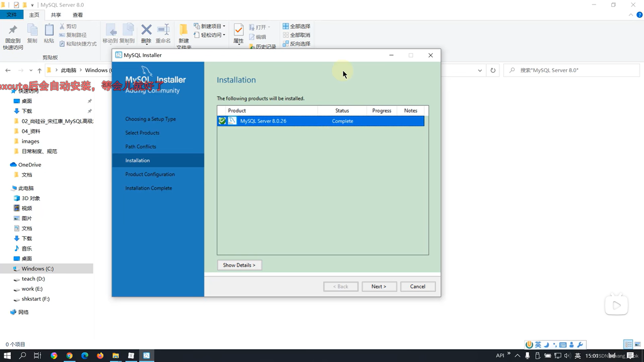Select MySQL Server 8.0.26 product row

point(321,121)
